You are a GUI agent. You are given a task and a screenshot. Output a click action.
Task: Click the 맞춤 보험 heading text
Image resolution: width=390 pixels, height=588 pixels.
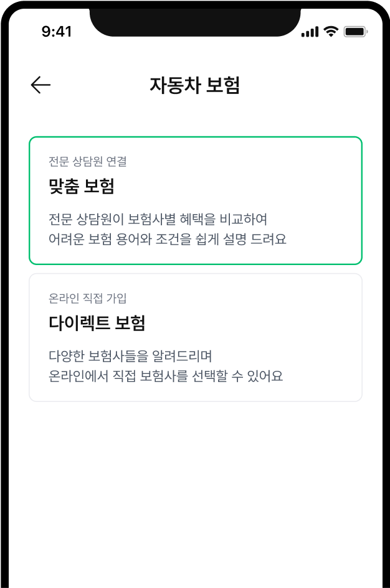pos(82,186)
